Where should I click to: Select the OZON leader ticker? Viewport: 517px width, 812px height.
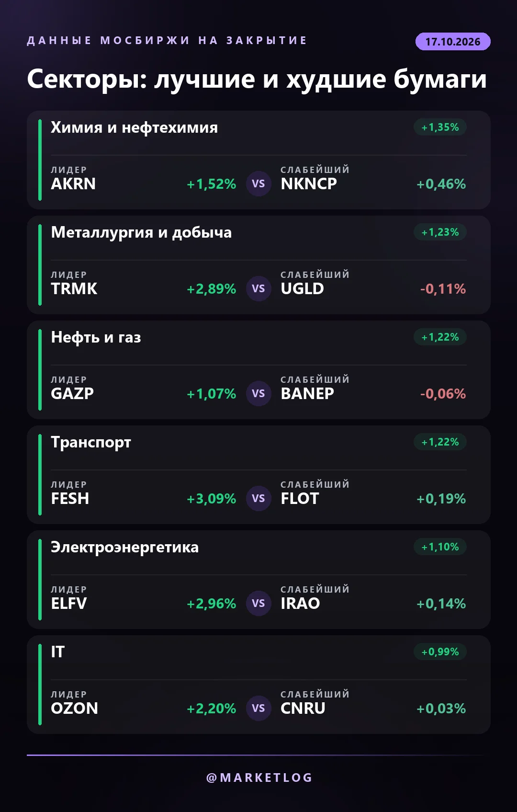pyautogui.click(x=75, y=709)
